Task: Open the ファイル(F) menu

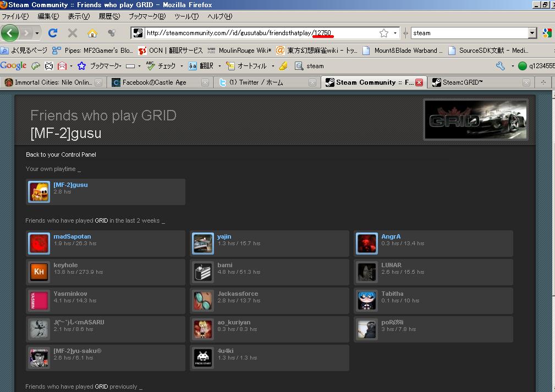Action: (x=15, y=16)
